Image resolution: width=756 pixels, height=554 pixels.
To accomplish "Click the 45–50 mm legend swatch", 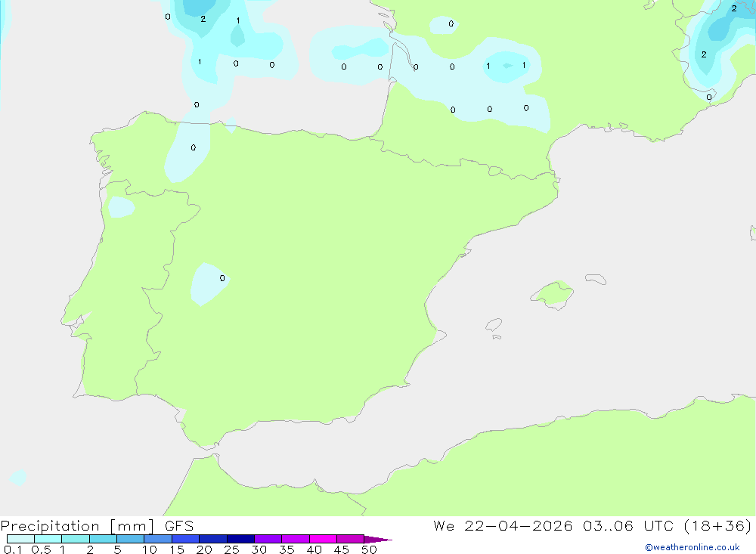I will point(351,539).
